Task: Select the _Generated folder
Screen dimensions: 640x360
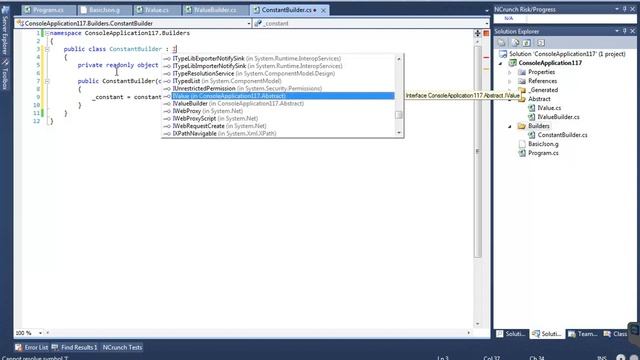Action: click(x=543, y=90)
